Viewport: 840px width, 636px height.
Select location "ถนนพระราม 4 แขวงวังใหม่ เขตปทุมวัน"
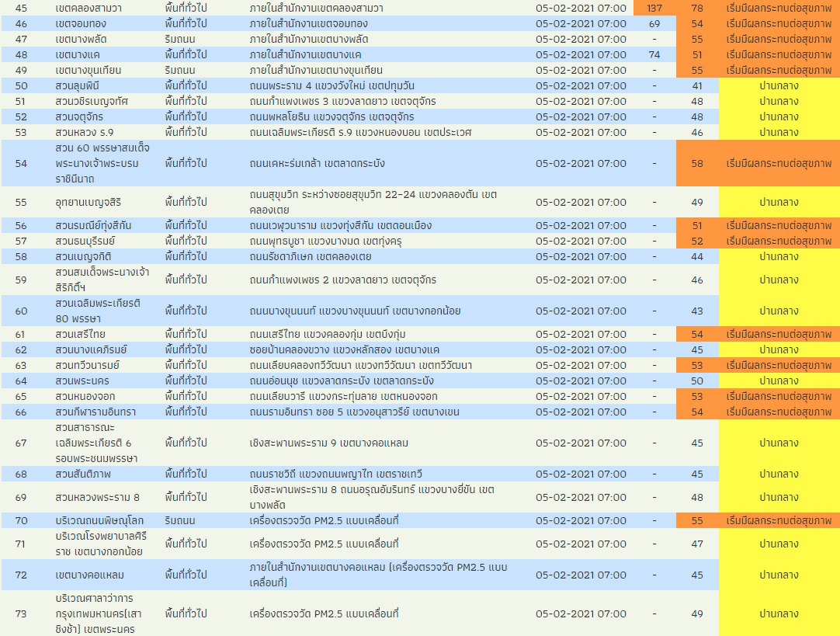coord(331,85)
